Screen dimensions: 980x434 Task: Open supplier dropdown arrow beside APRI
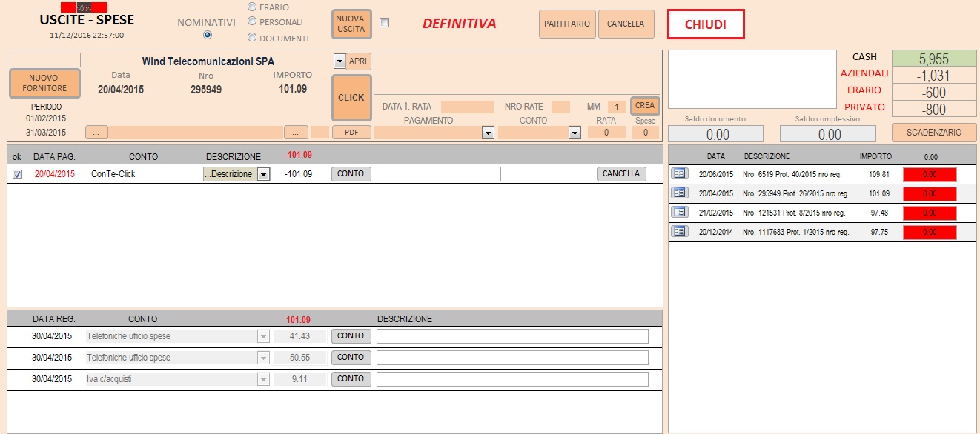[340, 61]
